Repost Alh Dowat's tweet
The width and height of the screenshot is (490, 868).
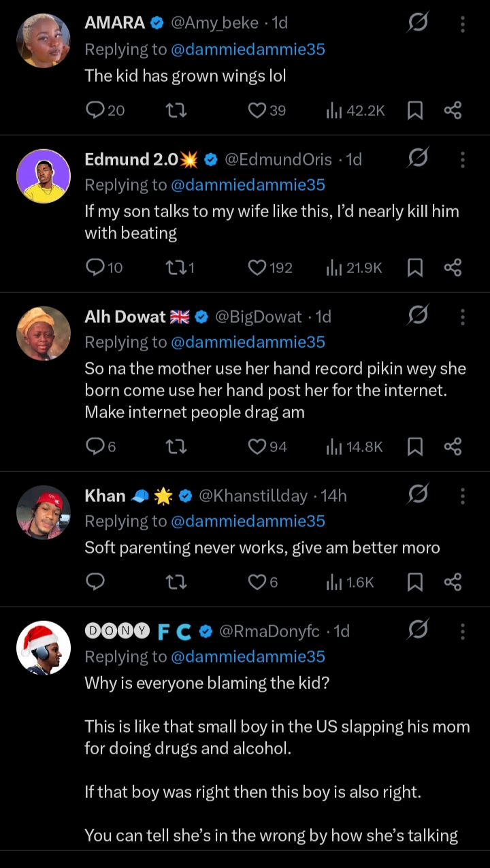176,447
